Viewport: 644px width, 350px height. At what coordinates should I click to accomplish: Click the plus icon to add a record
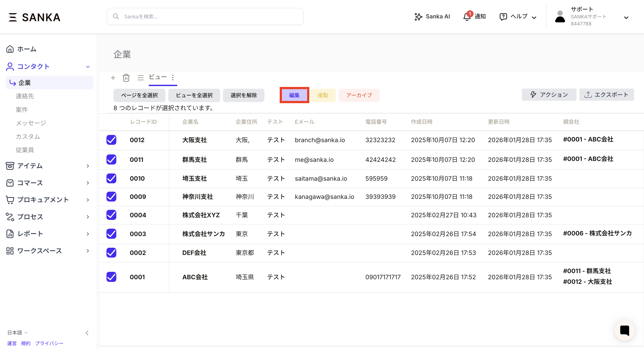click(x=113, y=78)
